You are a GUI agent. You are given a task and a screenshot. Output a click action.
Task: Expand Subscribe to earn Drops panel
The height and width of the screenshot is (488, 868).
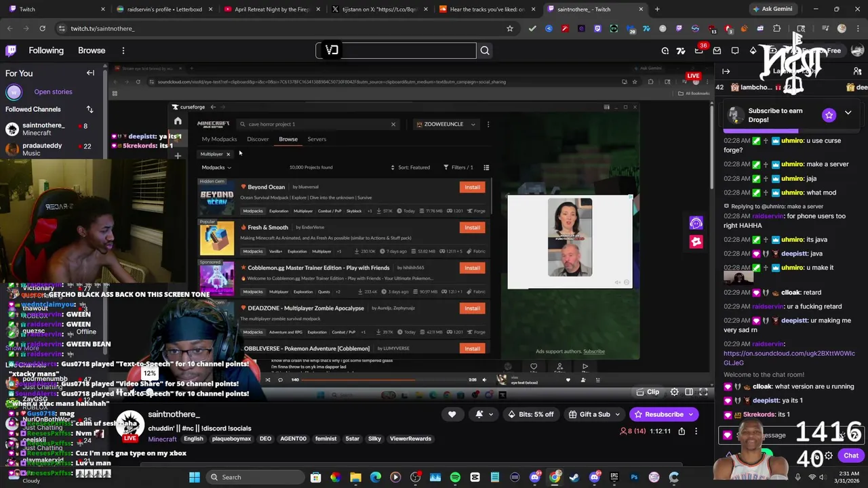(848, 113)
